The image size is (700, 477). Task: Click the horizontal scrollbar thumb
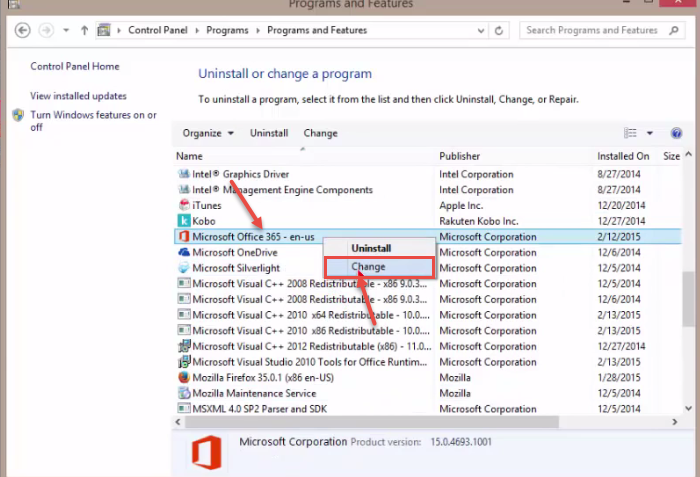point(372,422)
